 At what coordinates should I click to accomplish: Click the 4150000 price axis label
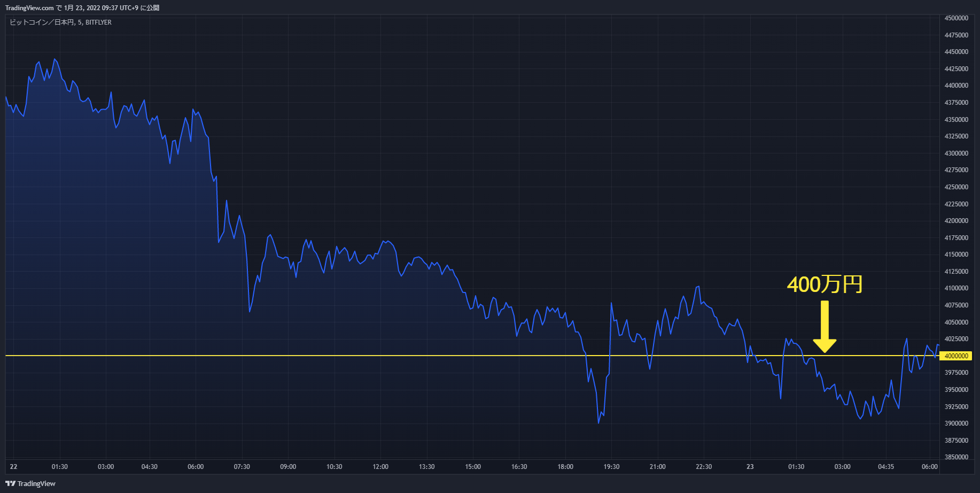click(956, 255)
